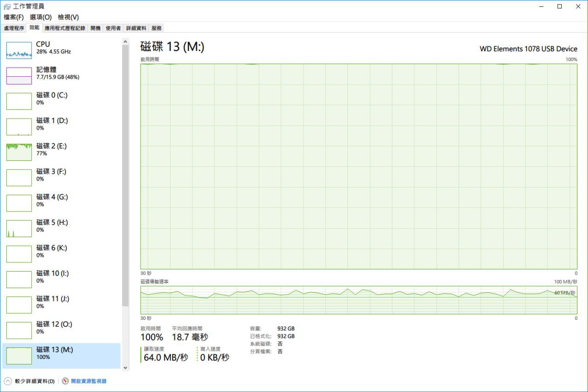Select the 磁碟 3 (F:) graph thumbnail
Screen dimensions: 588x392
(19, 177)
